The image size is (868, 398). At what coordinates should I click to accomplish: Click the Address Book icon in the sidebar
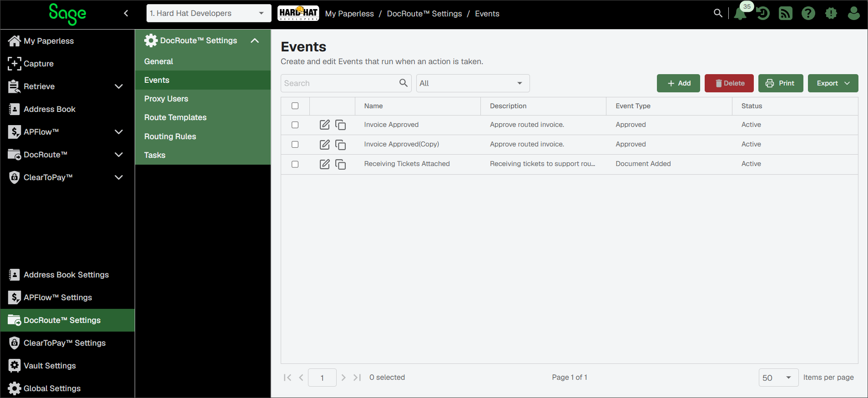point(14,109)
